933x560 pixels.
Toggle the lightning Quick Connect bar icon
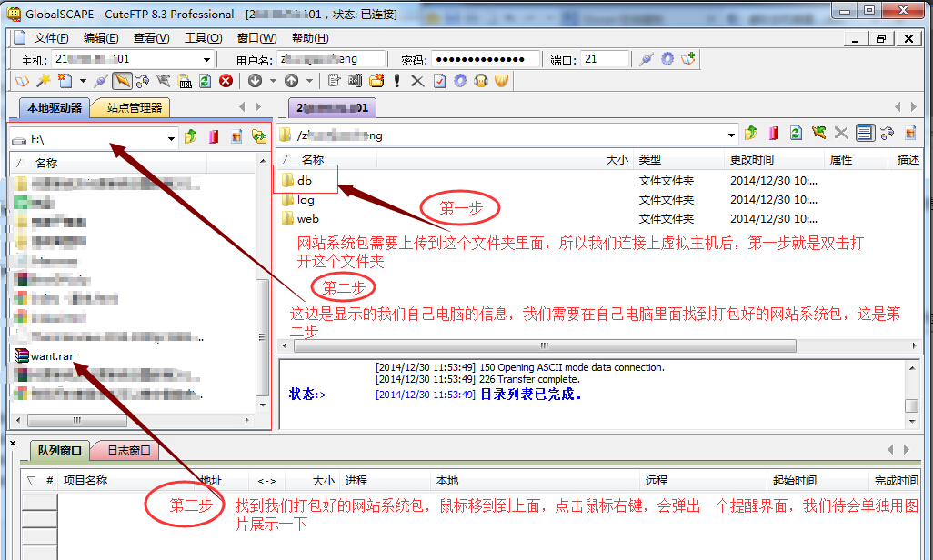click(x=122, y=80)
